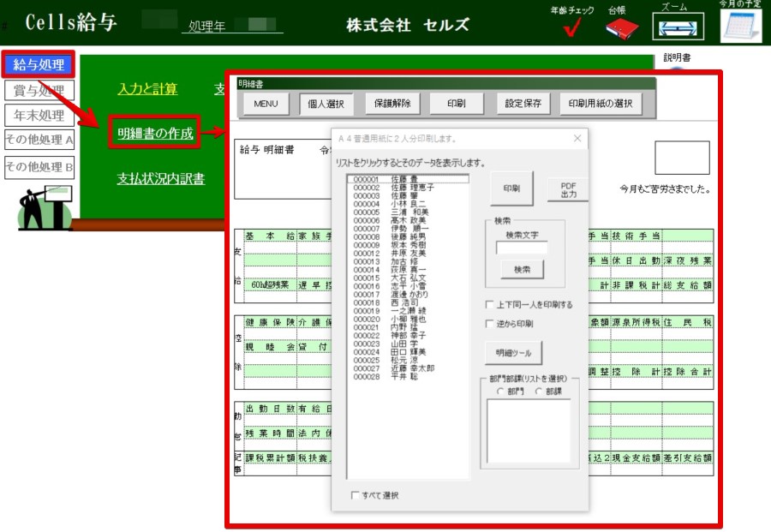Click the red 年齢チェック checkmark icon

click(x=571, y=30)
